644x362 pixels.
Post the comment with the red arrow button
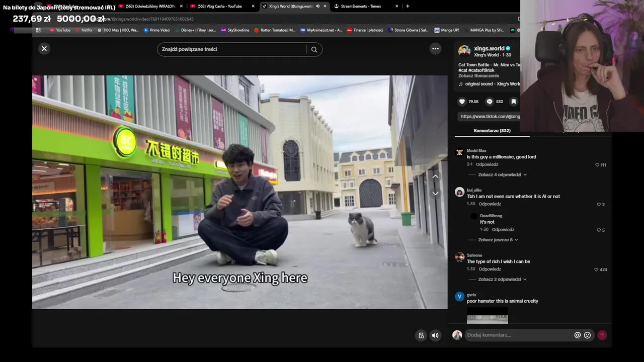pos(602,335)
